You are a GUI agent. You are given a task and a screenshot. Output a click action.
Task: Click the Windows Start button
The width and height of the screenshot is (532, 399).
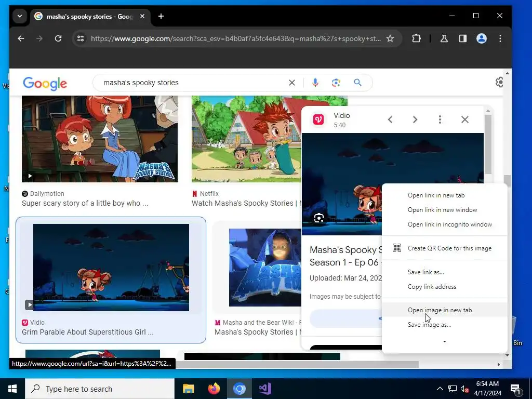coord(12,389)
